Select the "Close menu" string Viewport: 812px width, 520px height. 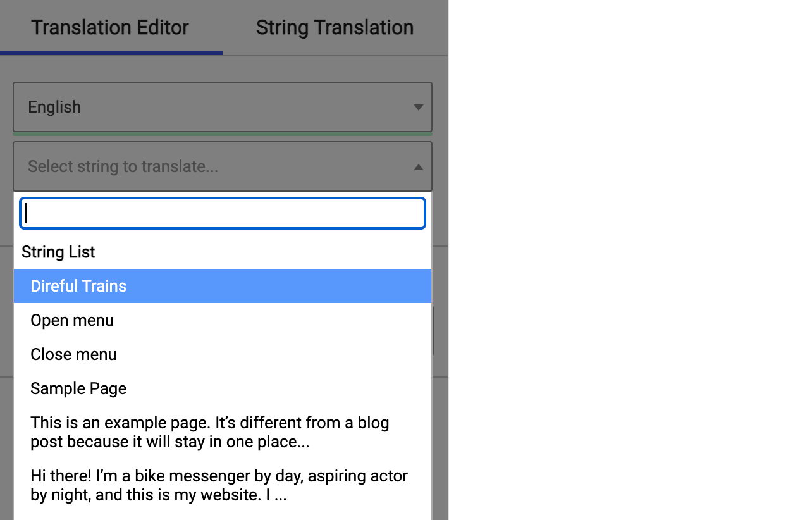point(73,354)
